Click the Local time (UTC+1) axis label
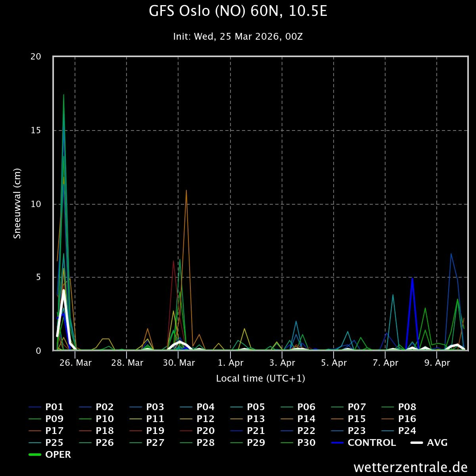Image resolution: width=476 pixels, height=476 pixels. tap(261, 378)
